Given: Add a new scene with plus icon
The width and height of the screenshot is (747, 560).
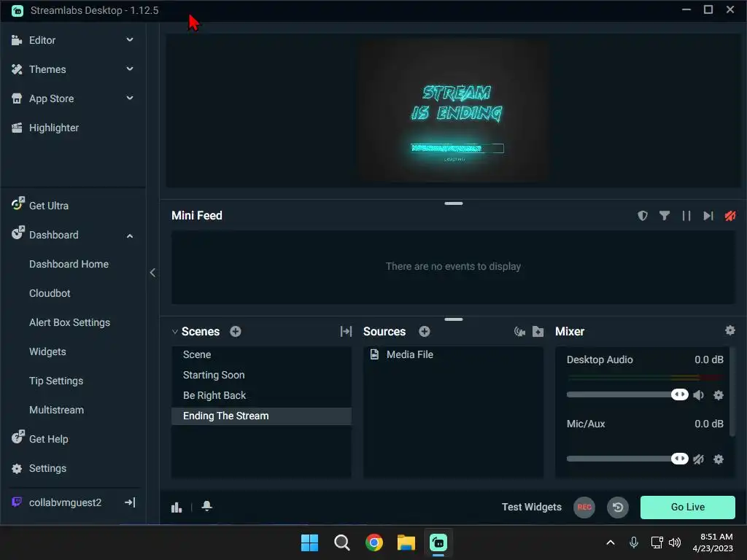Looking at the screenshot, I should [x=236, y=332].
